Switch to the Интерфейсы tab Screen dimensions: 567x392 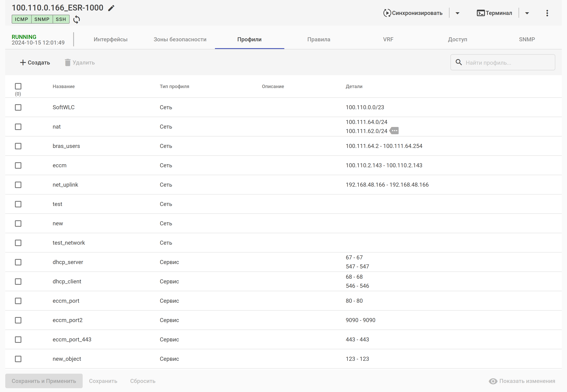(x=110, y=39)
